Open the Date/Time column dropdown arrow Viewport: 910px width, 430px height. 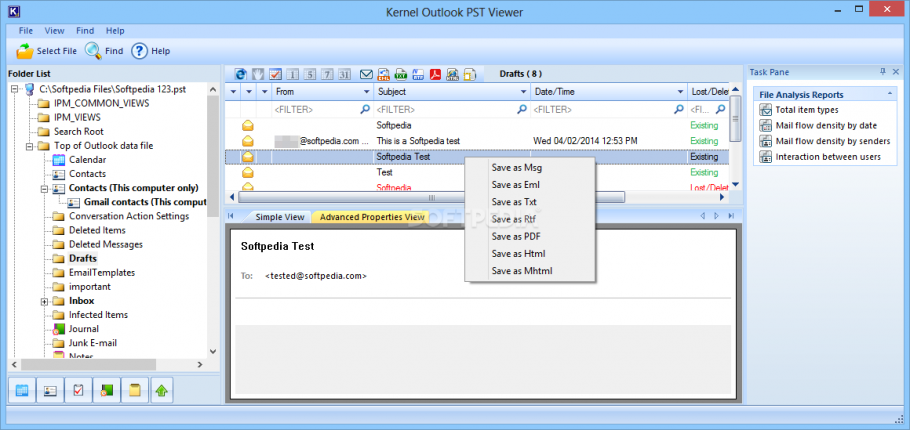pyautogui.click(x=680, y=92)
